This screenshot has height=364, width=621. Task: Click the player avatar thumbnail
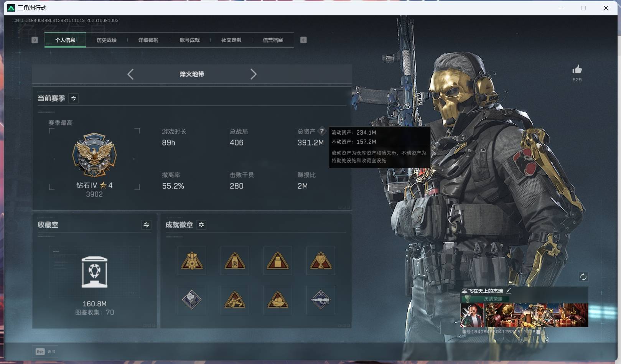click(x=472, y=315)
